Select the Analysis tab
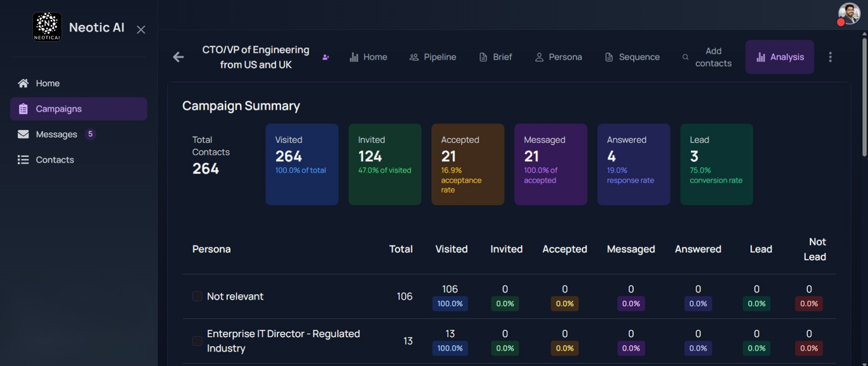This screenshot has width=868, height=366. pyautogui.click(x=780, y=57)
